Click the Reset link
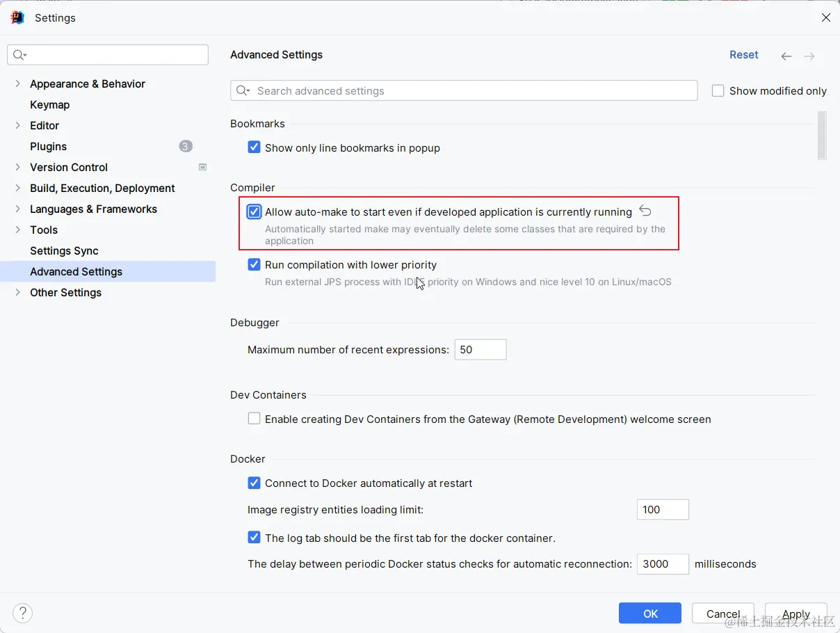This screenshot has height=633, width=840. [x=743, y=55]
